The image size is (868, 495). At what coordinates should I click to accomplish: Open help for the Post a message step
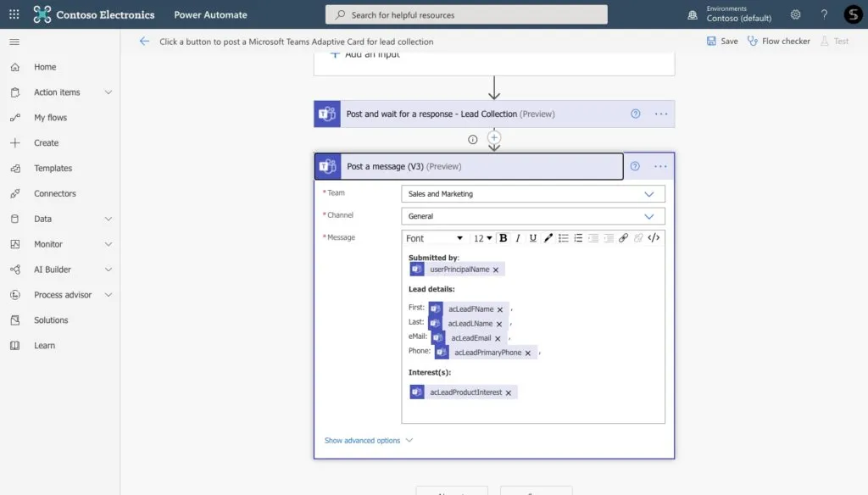(635, 166)
